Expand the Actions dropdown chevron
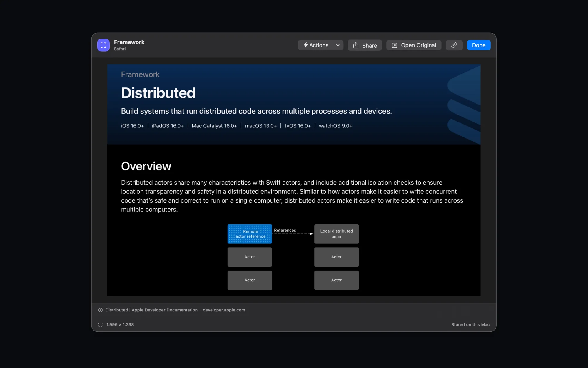The height and width of the screenshot is (368, 588). 338,45
